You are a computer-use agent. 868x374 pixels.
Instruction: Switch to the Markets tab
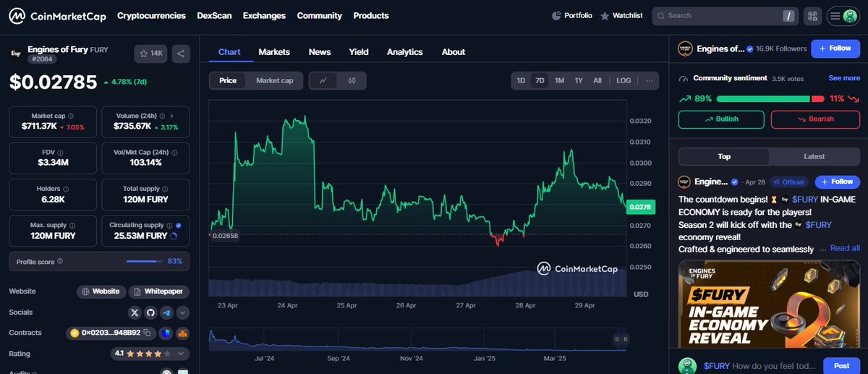click(x=274, y=52)
